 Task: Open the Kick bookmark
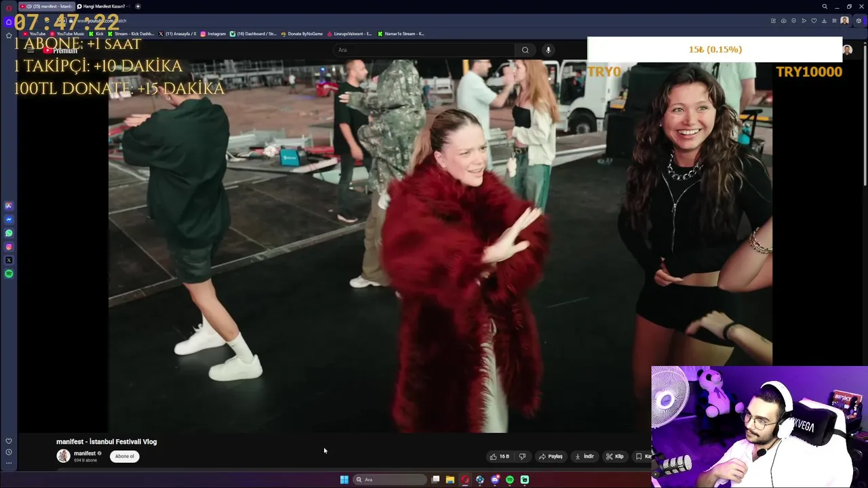(96, 34)
